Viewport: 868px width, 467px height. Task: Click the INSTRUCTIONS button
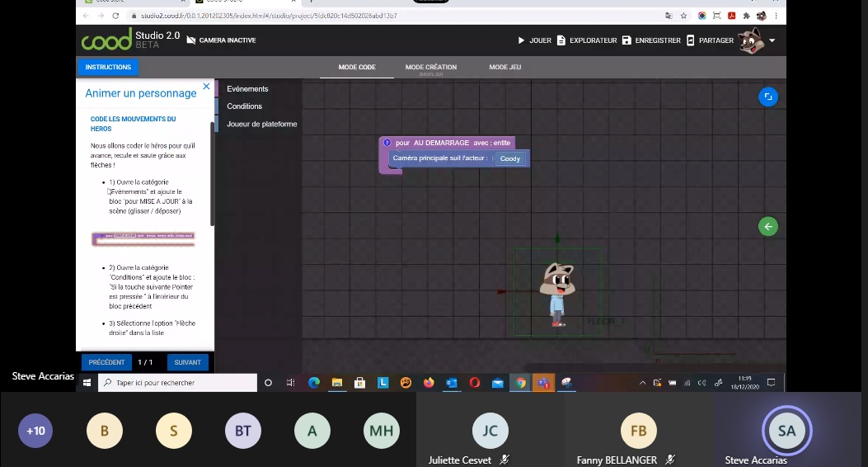point(108,68)
